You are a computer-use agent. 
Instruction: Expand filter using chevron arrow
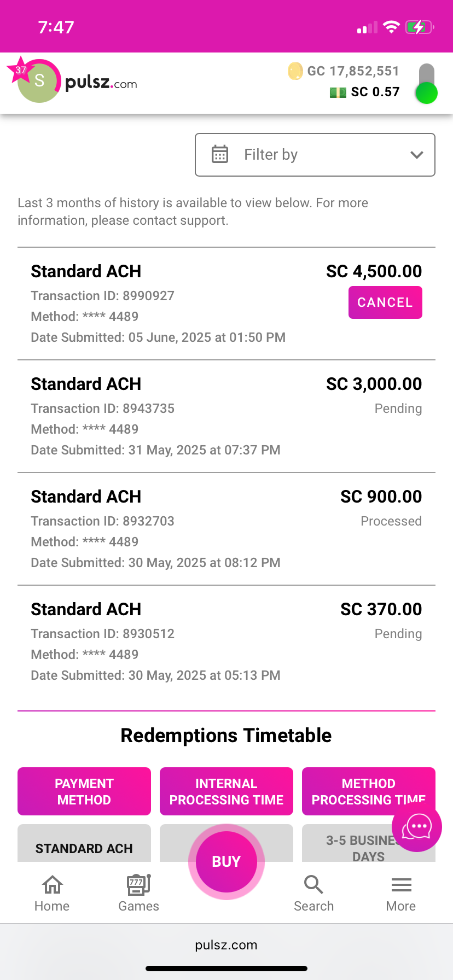point(417,155)
